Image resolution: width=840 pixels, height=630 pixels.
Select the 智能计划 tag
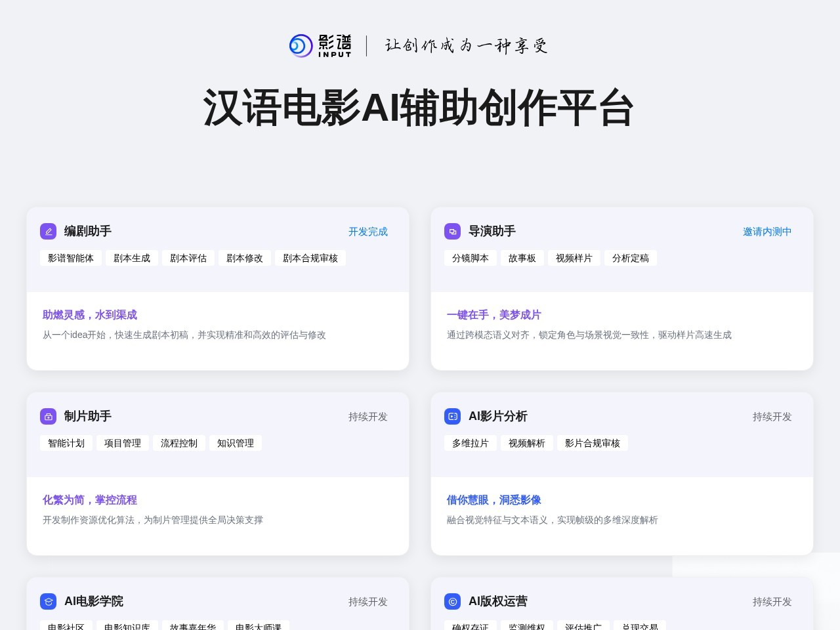click(66, 444)
